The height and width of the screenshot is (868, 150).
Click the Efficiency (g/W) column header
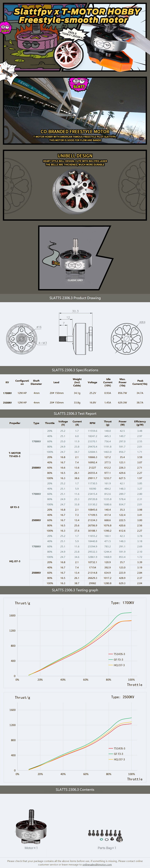point(140,423)
